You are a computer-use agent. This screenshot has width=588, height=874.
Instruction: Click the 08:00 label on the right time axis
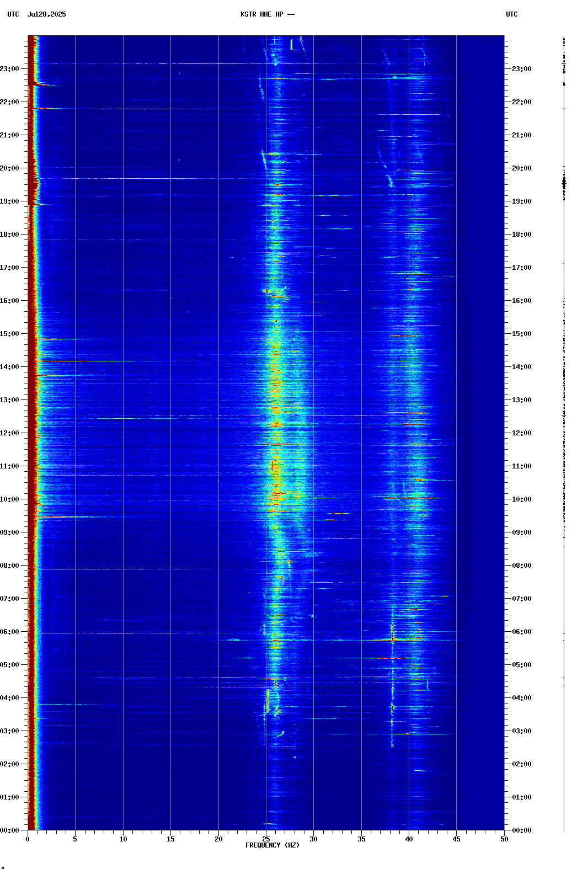(x=522, y=566)
